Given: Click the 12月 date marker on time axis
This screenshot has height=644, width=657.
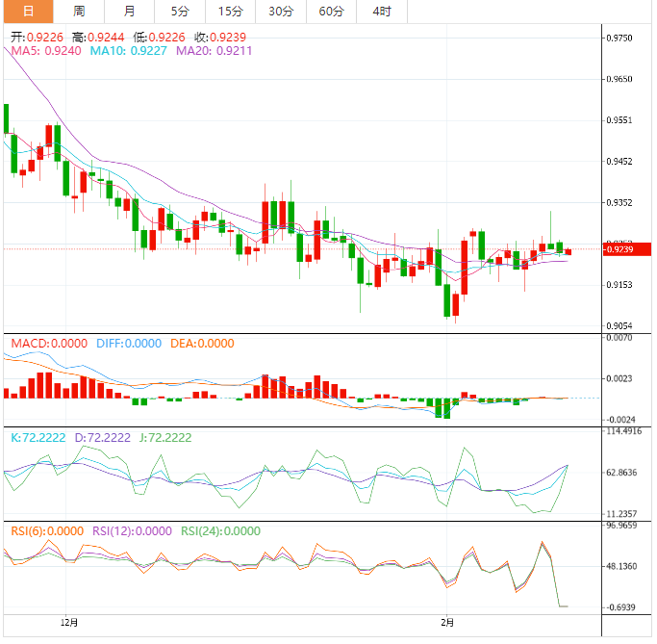Looking at the screenshot, I should [68, 623].
